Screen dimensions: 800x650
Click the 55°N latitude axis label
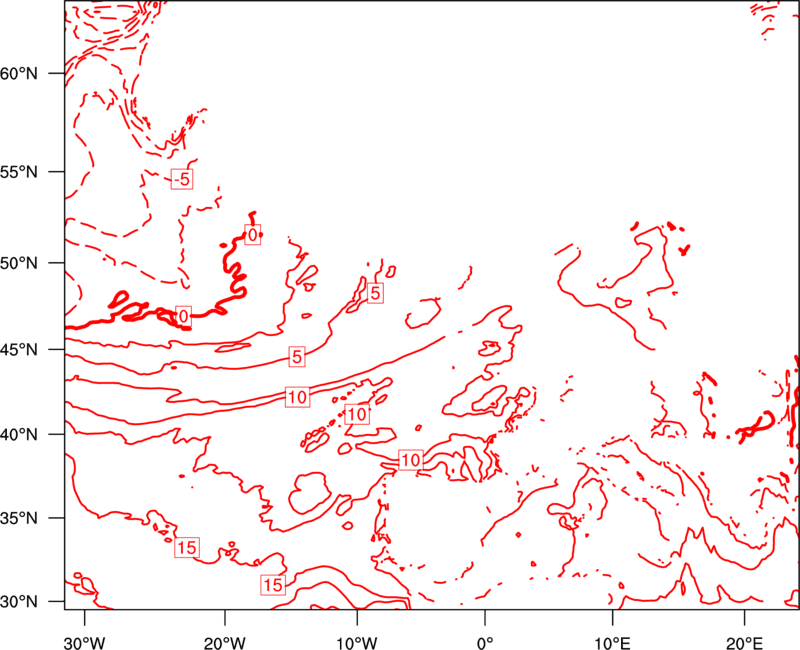(x=19, y=172)
